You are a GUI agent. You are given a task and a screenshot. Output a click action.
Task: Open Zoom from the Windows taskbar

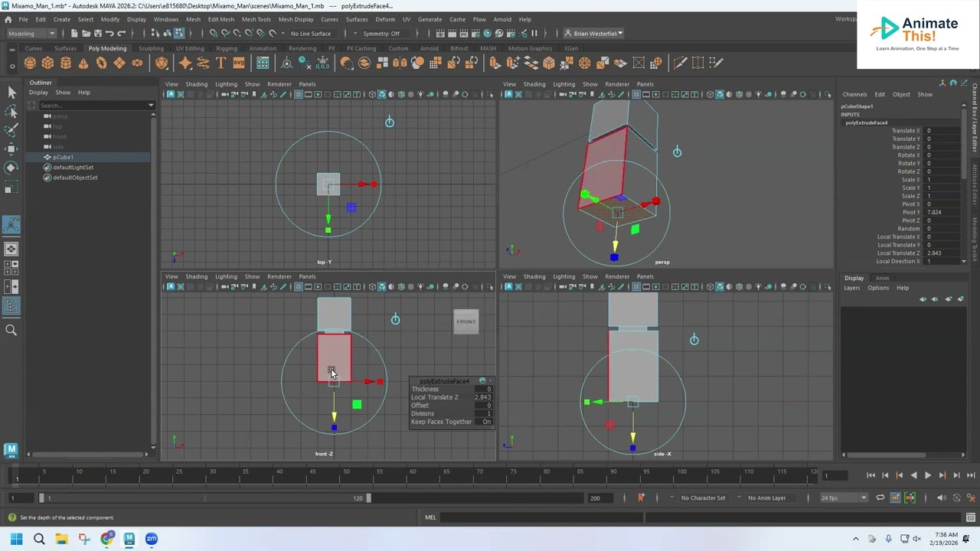click(x=152, y=539)
